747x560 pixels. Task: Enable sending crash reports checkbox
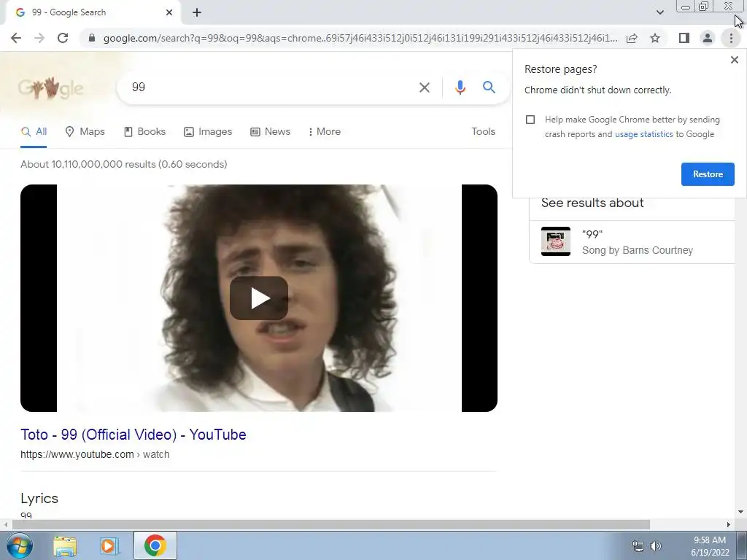pos(530,120)
